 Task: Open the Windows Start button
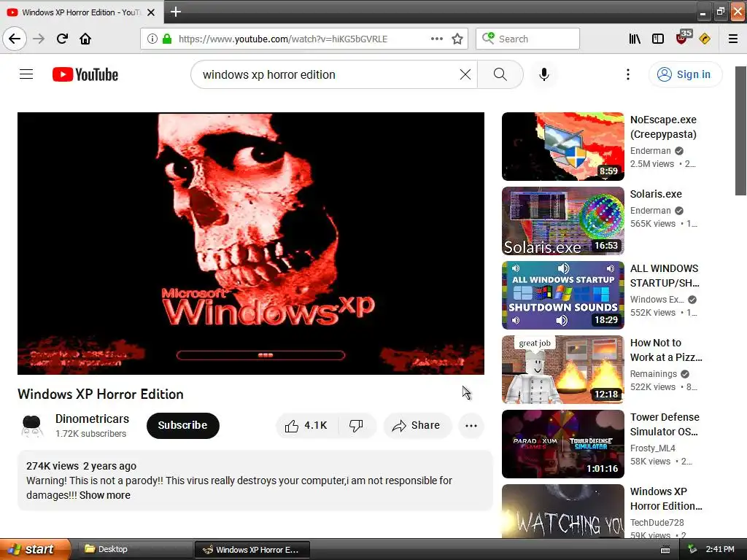pos(35,549)
